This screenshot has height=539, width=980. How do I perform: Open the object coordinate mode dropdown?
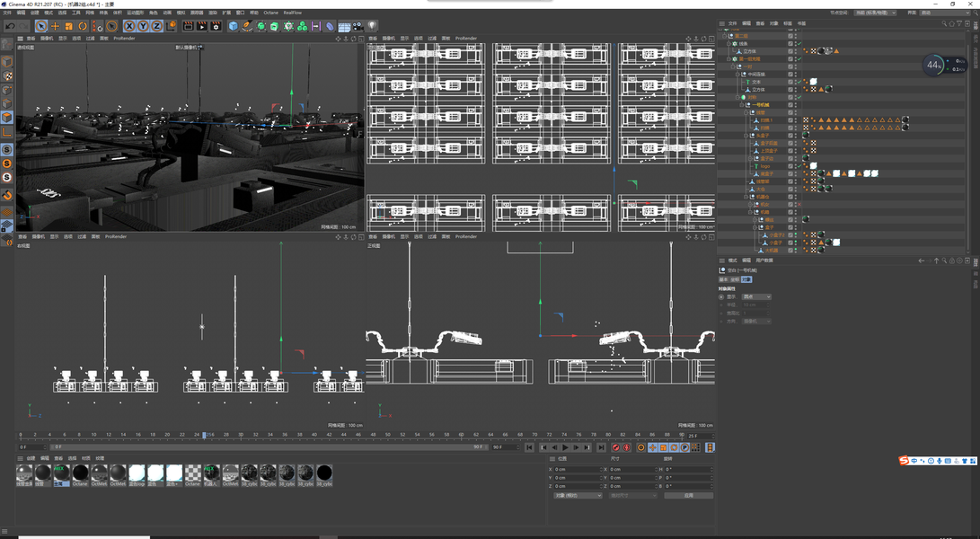tap(577, 495)
